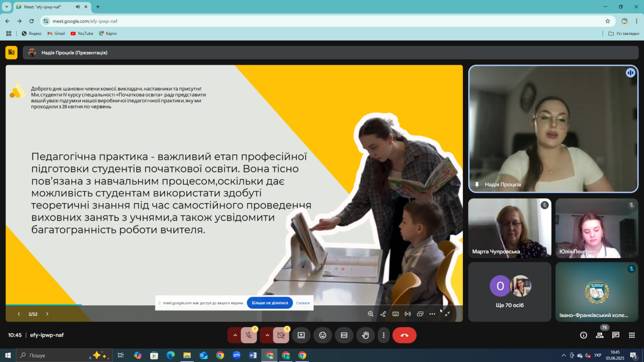644x362 pixels.
Task: Click the present screen icon
Action: pos(301,335)
